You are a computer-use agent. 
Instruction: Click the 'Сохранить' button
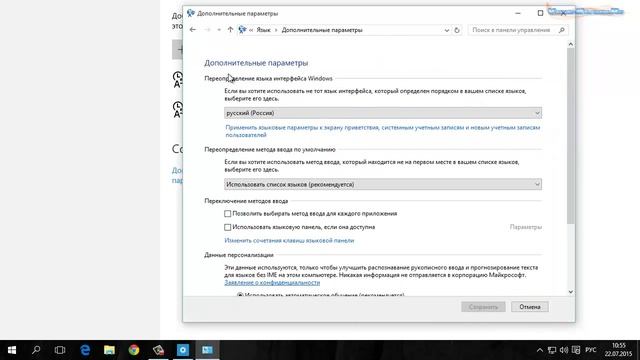483,307
